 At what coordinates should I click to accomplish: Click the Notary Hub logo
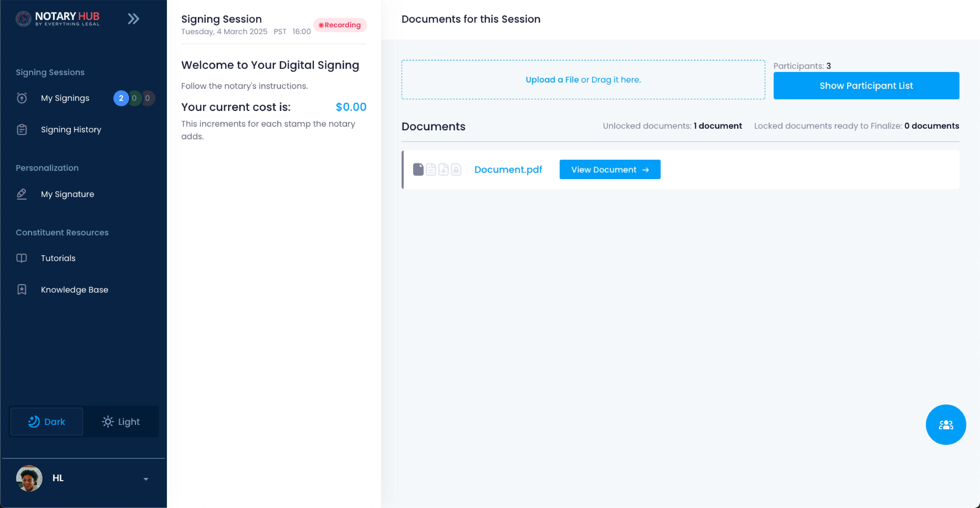pos(57,19)
